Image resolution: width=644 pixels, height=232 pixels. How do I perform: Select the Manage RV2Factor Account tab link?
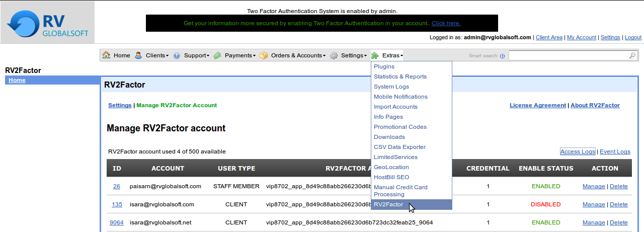[177, 105]
